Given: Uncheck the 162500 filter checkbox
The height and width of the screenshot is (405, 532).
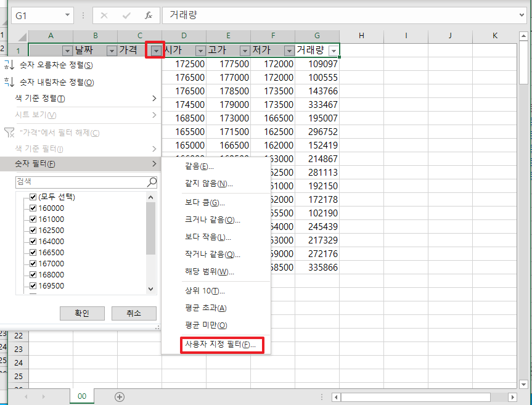Looking at the screenshot, I should (33, 231).
